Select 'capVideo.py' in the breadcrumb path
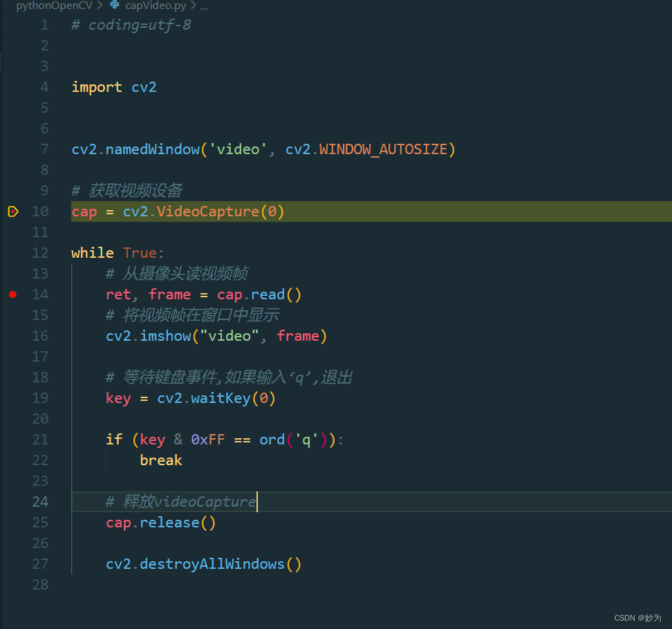Viewport: 672px width, 629px height. (156, 6)
